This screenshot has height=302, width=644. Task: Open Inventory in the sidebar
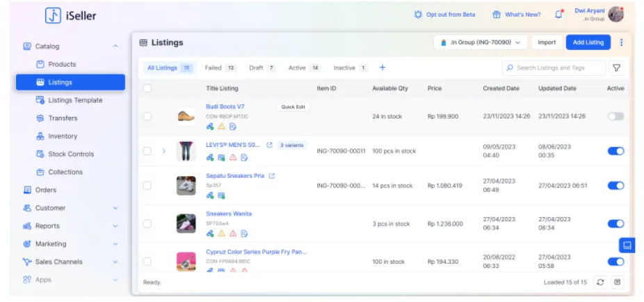click(63, 136)
